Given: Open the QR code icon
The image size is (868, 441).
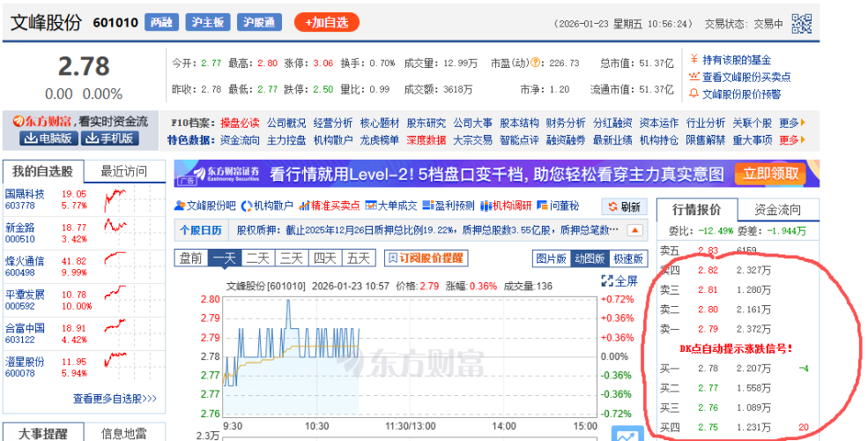Looking at the screenshot, I should [802, 24].
